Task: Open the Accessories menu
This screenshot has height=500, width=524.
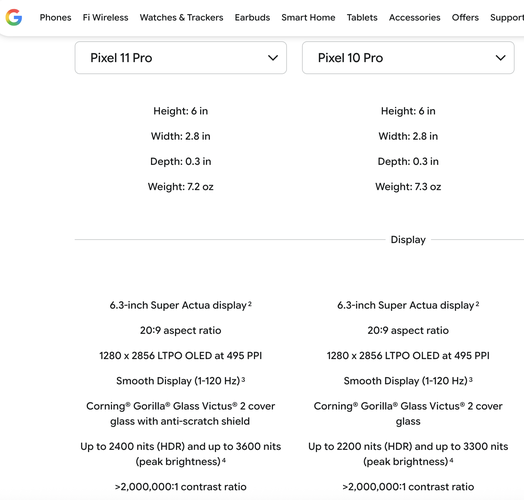Action: click(415, 17)
